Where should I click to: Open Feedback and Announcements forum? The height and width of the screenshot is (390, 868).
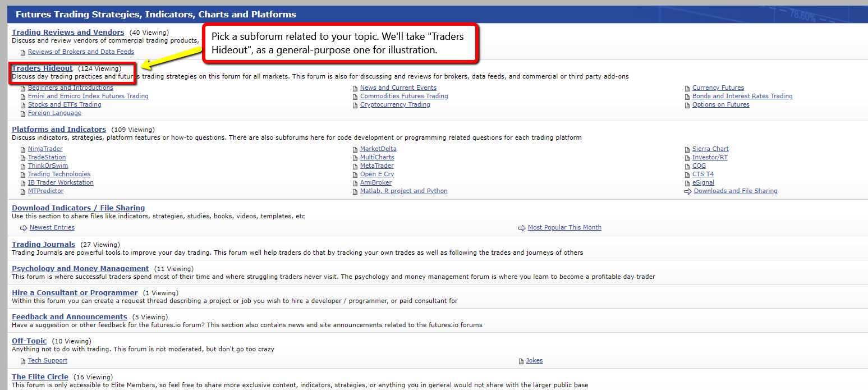click(70, 317)
